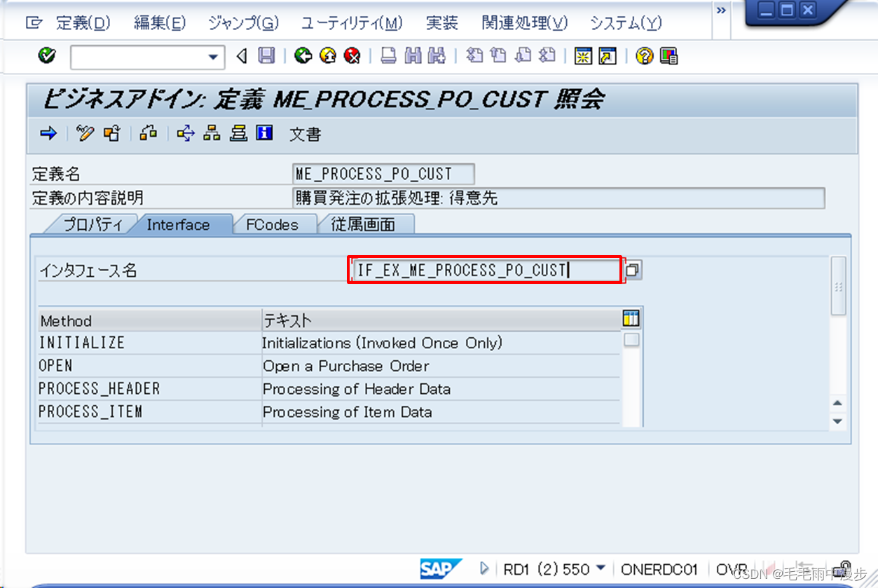Select the PROCESS_ITEM method cell
Screen dimensions: 878x588
pyautogui.click(x=149, y=412)
